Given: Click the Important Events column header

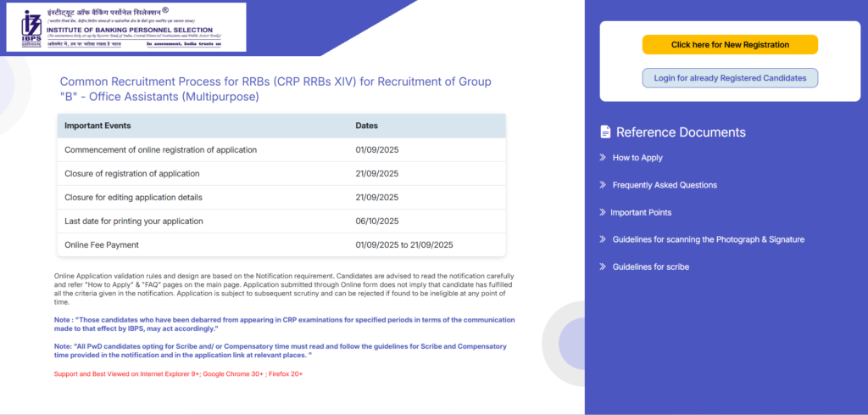Looking at the screenshot, I should point(98,126).
